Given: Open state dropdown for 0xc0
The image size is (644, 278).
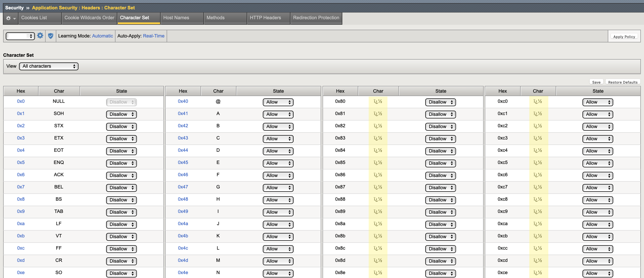Looking at the screenshot, I should click(598, 102).
